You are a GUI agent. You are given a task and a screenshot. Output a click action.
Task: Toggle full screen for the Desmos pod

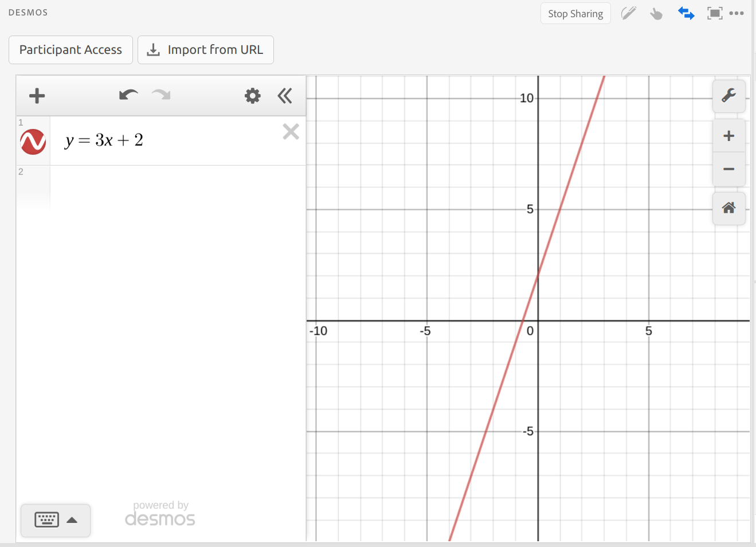point(715,13)
